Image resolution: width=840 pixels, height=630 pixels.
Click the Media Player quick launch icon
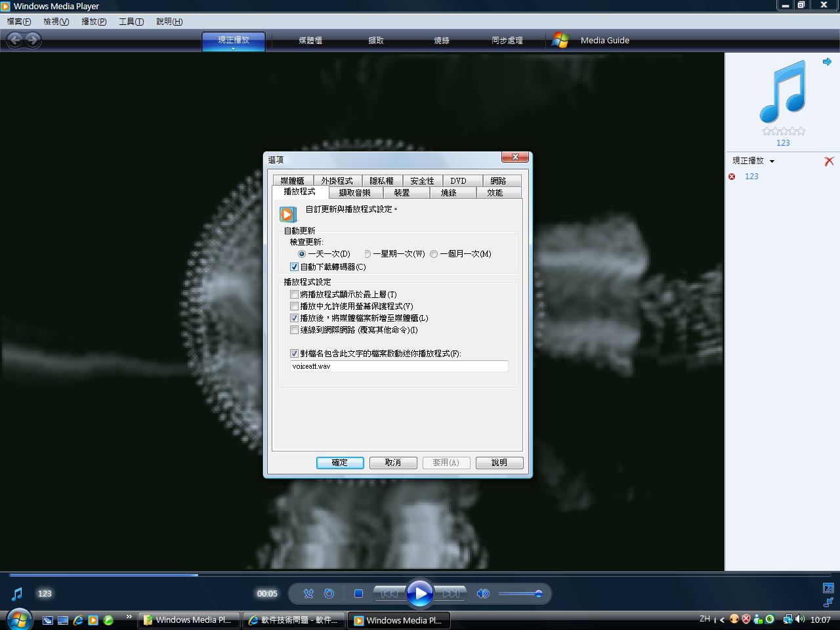coord(93,619)
